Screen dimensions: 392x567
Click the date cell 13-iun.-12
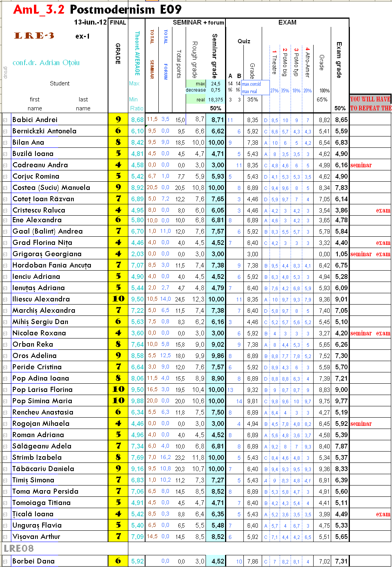(90, 23)
